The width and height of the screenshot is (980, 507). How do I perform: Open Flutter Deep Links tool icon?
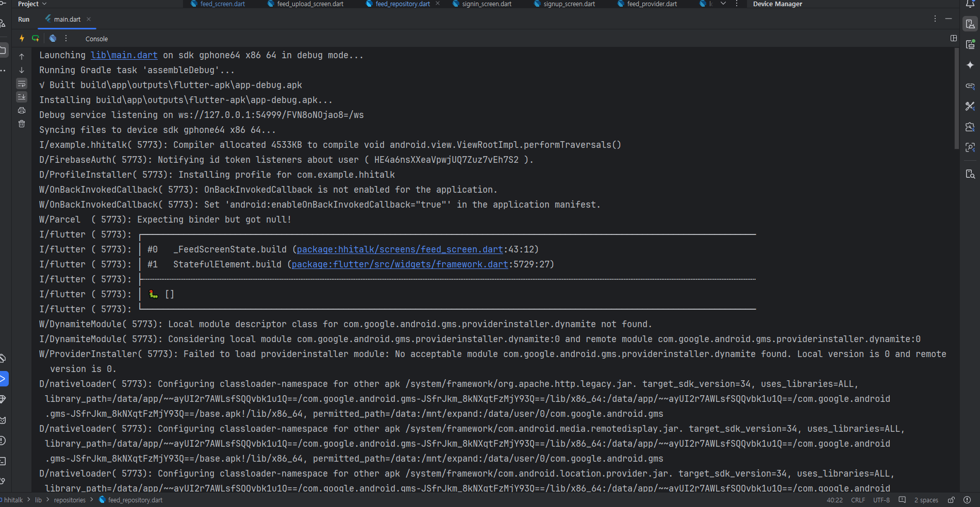click(x=970, y=86)
